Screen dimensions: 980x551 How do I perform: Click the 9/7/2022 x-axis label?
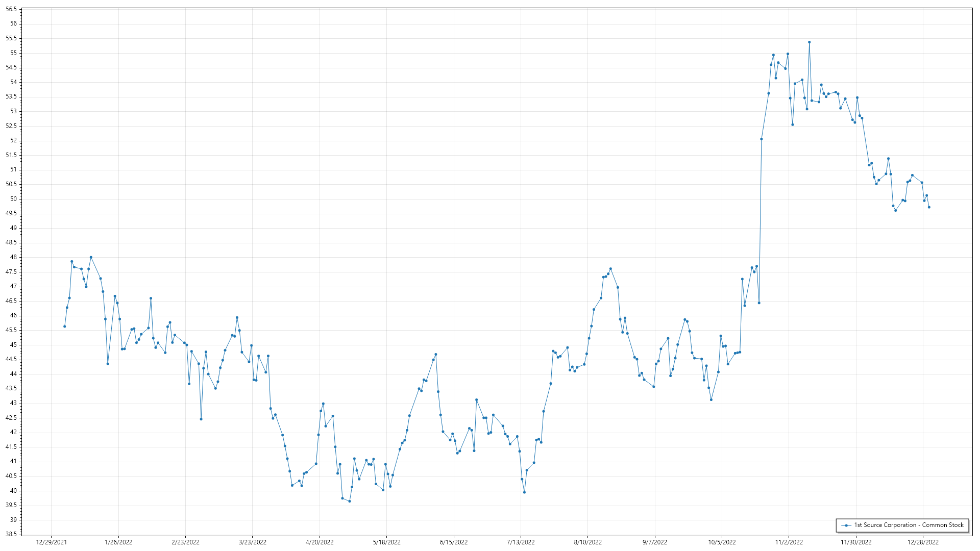tap(654, 542)
